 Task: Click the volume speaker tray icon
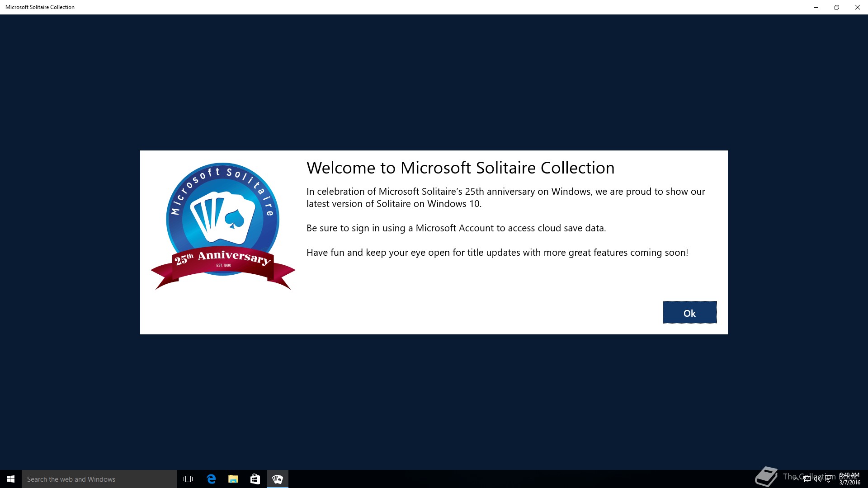click(x=818, y=479)
